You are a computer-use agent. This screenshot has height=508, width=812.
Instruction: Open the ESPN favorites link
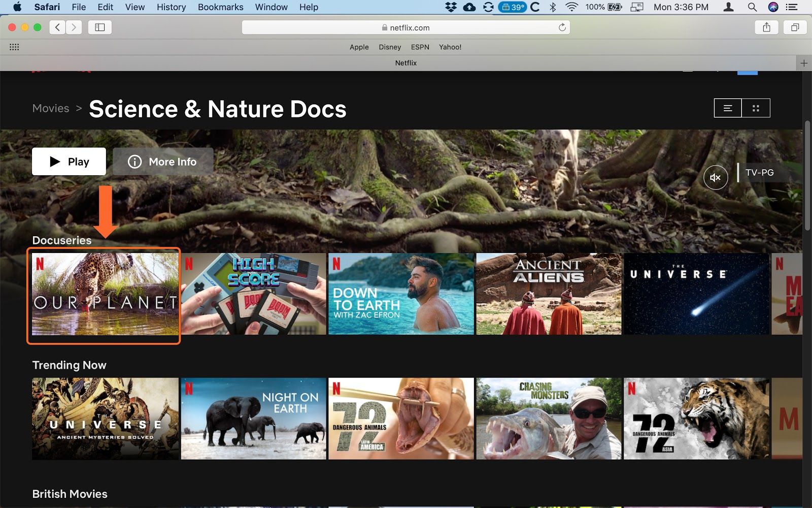[x=420, y=47]
